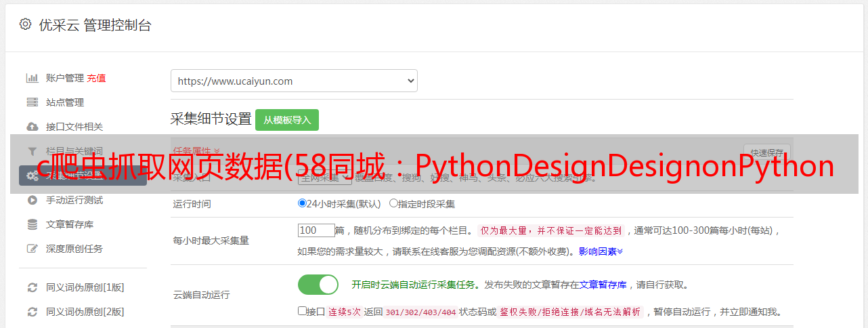Image resolution: width=868 pixels, height=328 pixels.
Task: Click the 鉴权失败/拒绝连接/域名无法解析 highlighted text
Action: (x=570, y=312)
